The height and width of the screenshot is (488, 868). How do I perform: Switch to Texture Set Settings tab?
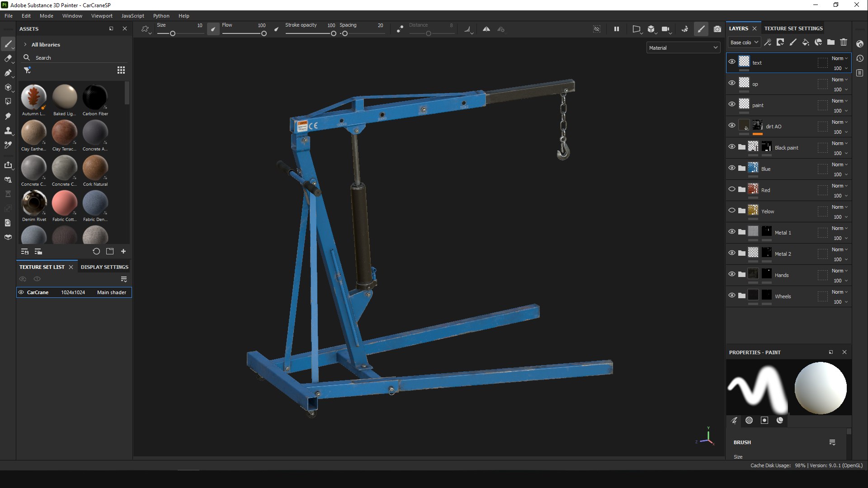pos(793,28)
